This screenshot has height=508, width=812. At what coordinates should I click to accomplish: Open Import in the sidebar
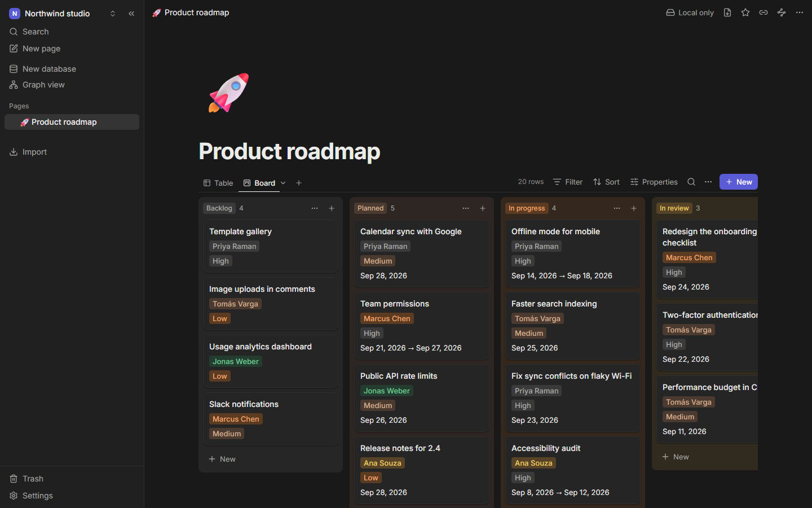pyautogui.click(x=72, y=152)
